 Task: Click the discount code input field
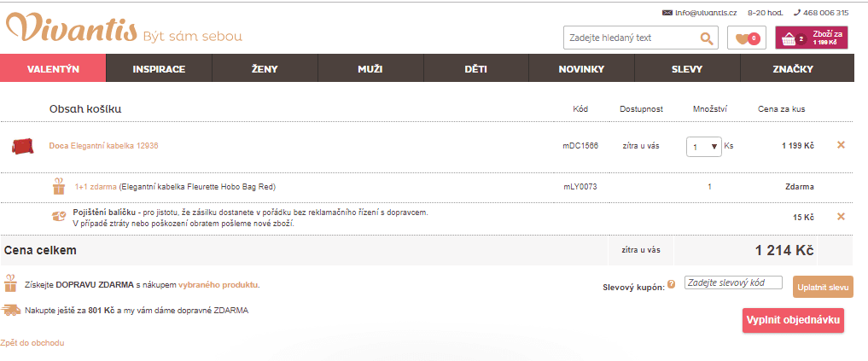[x=733, y=283]
